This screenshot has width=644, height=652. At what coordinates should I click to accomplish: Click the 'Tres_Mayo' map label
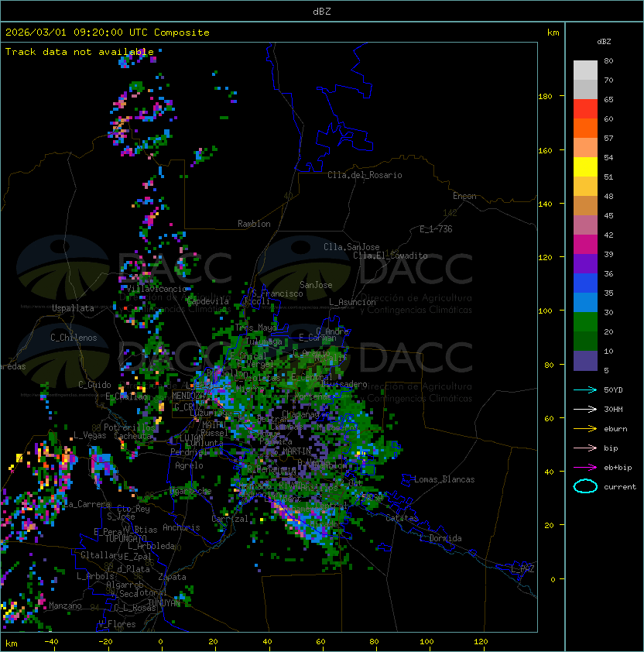tap(255, 328)
